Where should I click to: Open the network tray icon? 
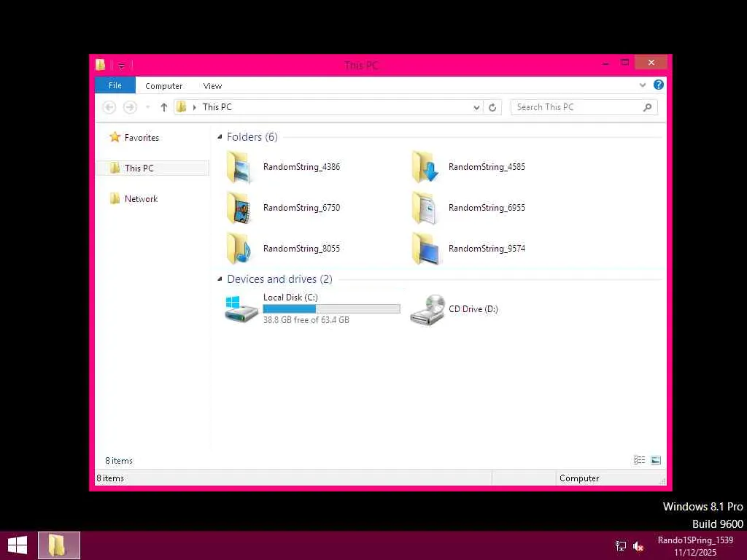pyautogui.click(x=620, y=546)
